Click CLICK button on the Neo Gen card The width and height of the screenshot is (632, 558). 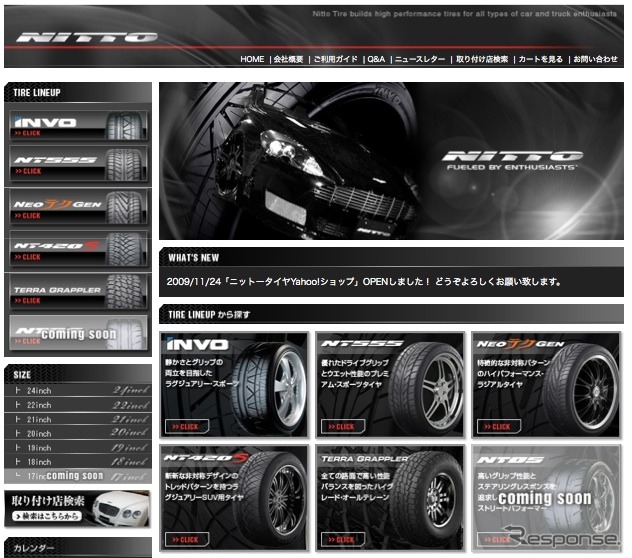click(499, 427)
